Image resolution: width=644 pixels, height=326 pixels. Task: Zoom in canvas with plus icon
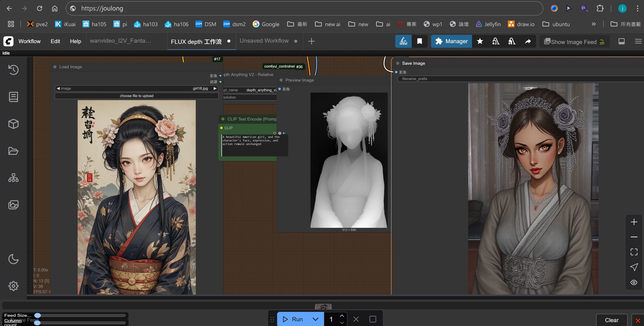tap(634, 222)
